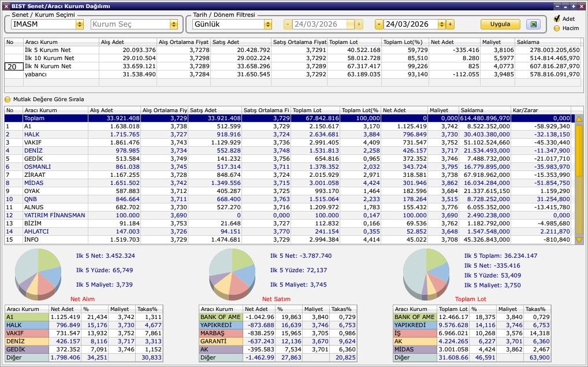Toggle Mutlak Değere Göre Sırala

click(x=8, y=99)
